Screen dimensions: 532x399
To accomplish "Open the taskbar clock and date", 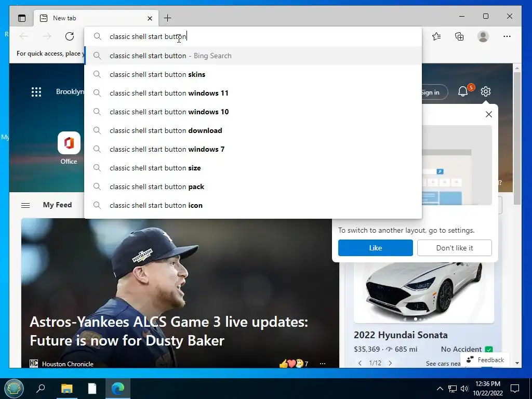I will pos(488,388).
